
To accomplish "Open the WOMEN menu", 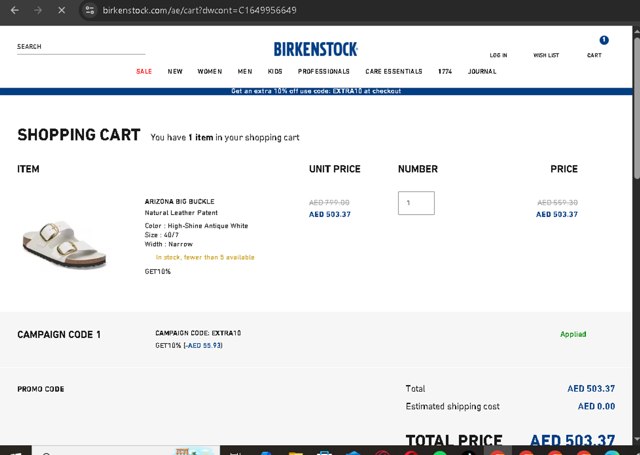I will [210, 71].
